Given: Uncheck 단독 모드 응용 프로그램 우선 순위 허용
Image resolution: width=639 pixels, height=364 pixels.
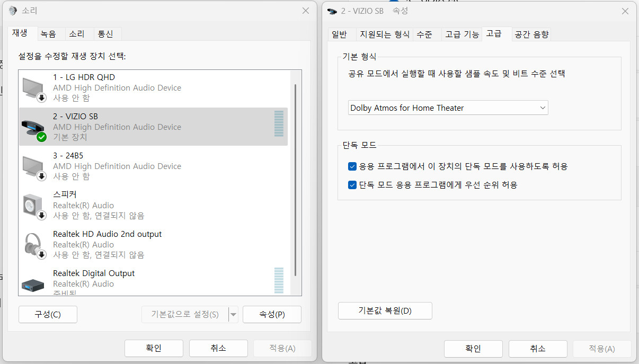Looking at the screenshot, I should pyautogui.click(x=352, y=185).
